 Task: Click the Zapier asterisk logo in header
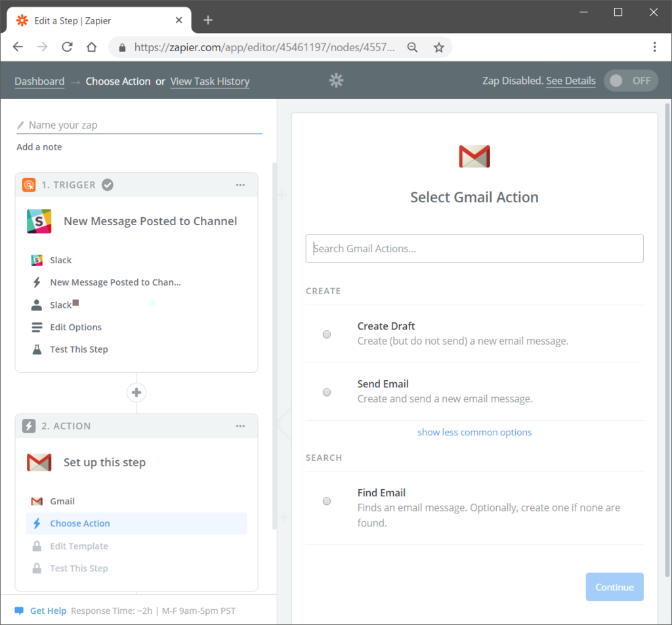tap(336, 81)
